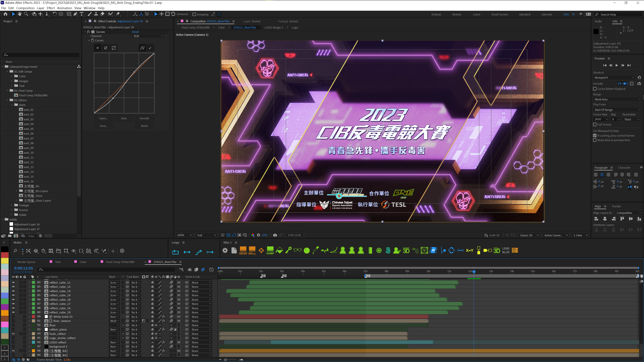Click the Puppet Pin tool
The width and height of the screenshot is (644, 362).
click(x=118, y=14)
